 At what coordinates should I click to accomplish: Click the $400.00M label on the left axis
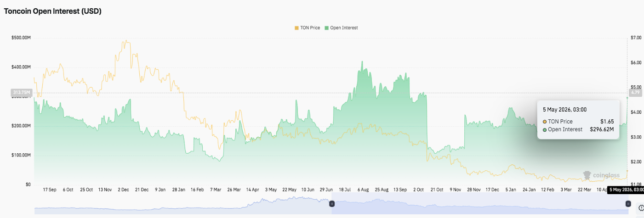(x=21, y=67)
